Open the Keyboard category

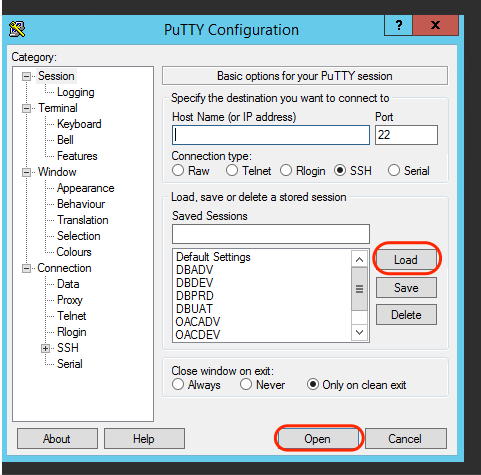79,124
